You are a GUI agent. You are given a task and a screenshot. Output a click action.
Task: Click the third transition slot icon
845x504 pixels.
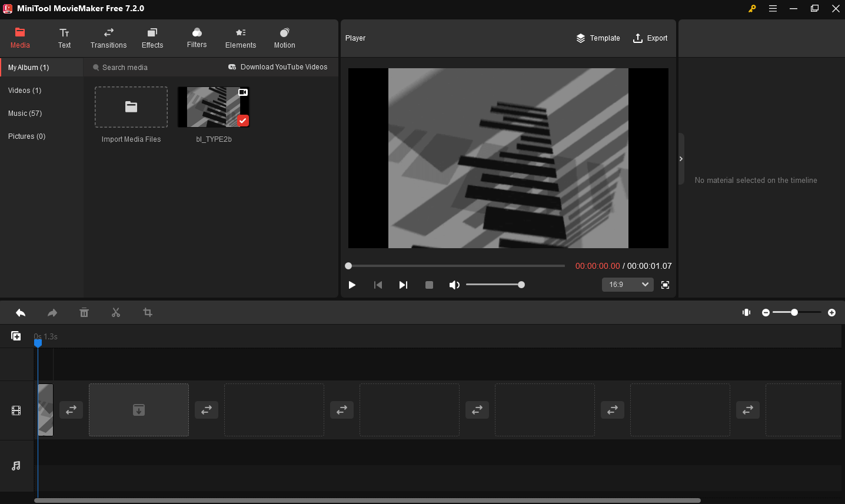[342, 410]
